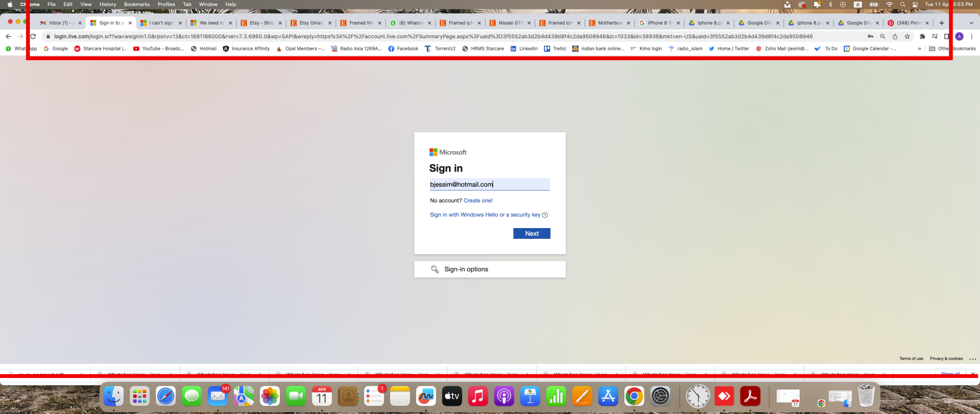
Task: Open Pages app in the Dock
Action: (x=582, y=396)
